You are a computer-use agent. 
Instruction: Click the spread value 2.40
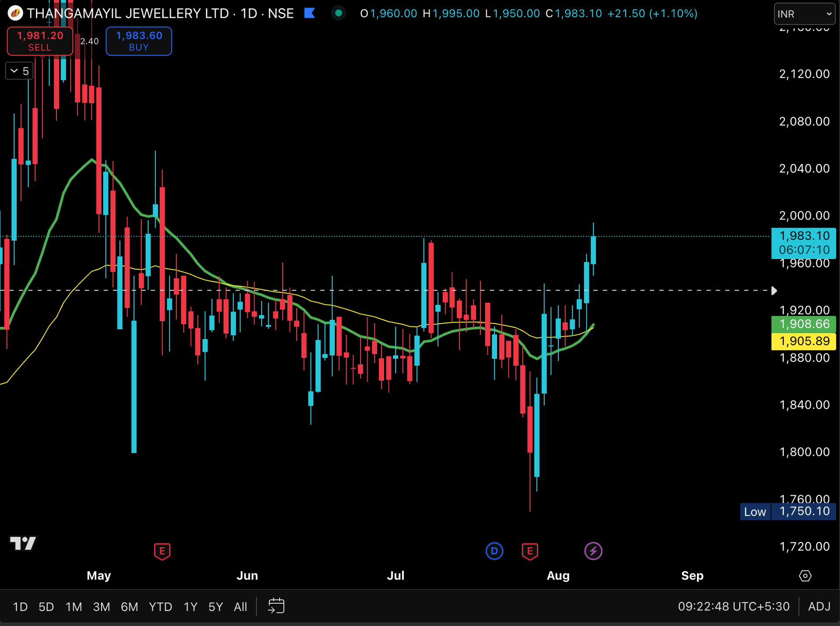[x=89, y=41]
